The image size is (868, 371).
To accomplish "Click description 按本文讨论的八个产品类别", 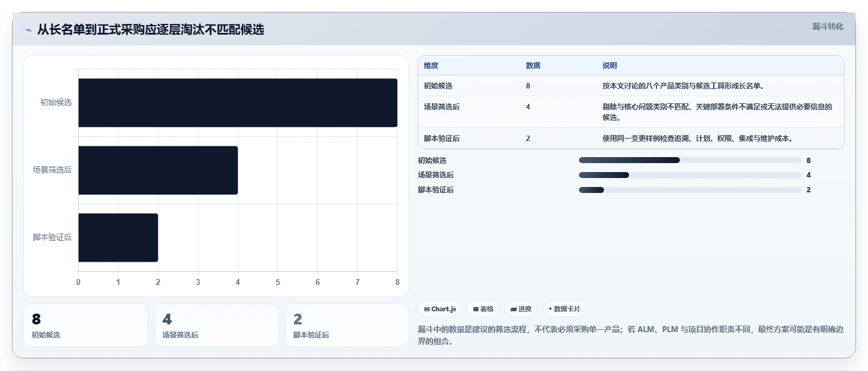I will tap(683, 86).
